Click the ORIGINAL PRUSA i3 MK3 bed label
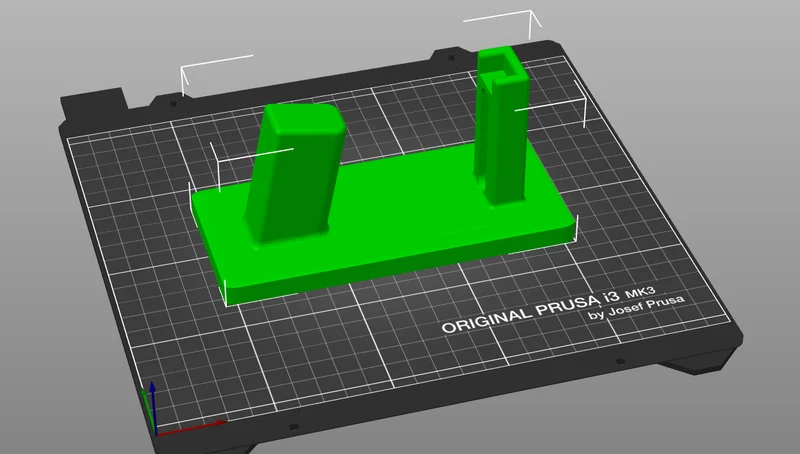Screen dimensions: 800x454 click(x=548, y=310)
